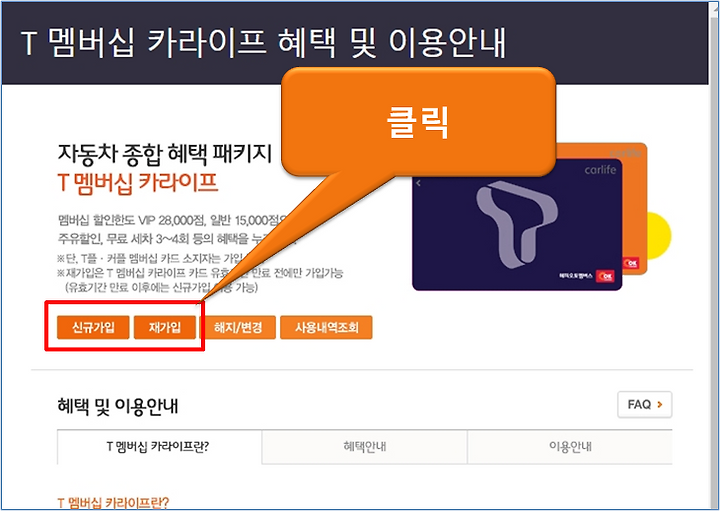Click the 재가입 button
Viewport: 720px width, 511px height.
[x=165, y=327]
